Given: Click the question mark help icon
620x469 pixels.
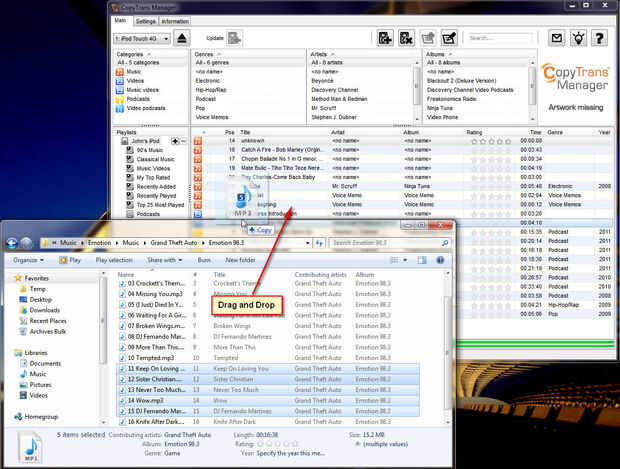Looking at the screenshot, I should pos(599,38).
